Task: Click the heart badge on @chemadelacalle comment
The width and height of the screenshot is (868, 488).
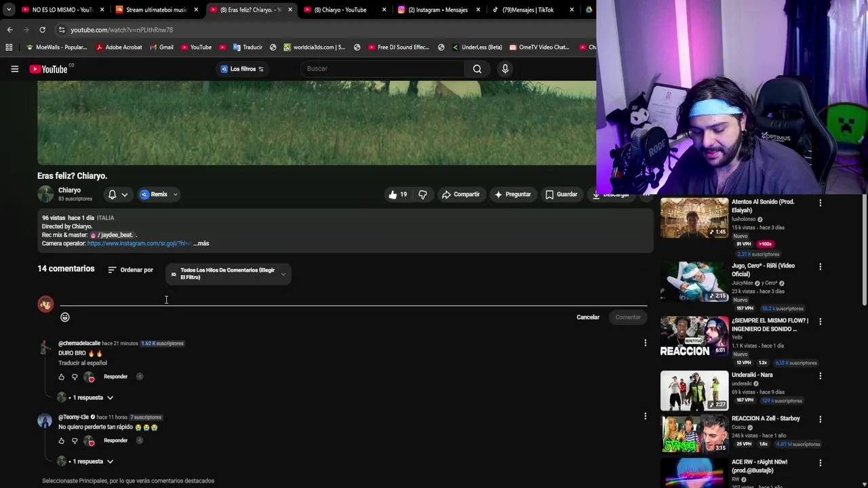Action: pos(89,377)
